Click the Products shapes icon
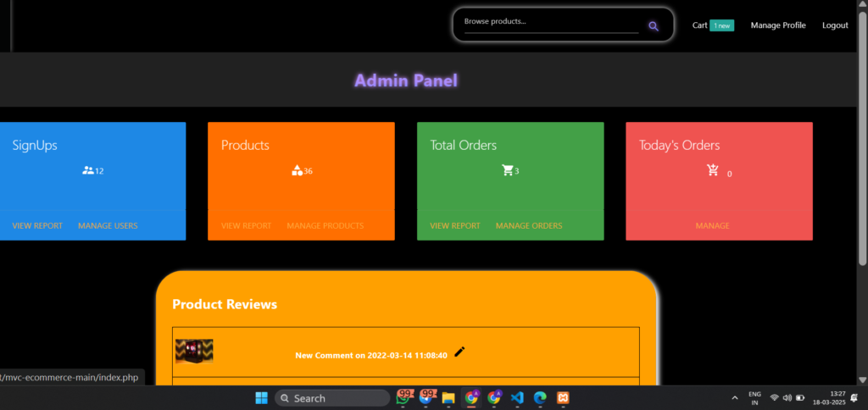Viewport: 868px width, 410px height. coord(297,170)
